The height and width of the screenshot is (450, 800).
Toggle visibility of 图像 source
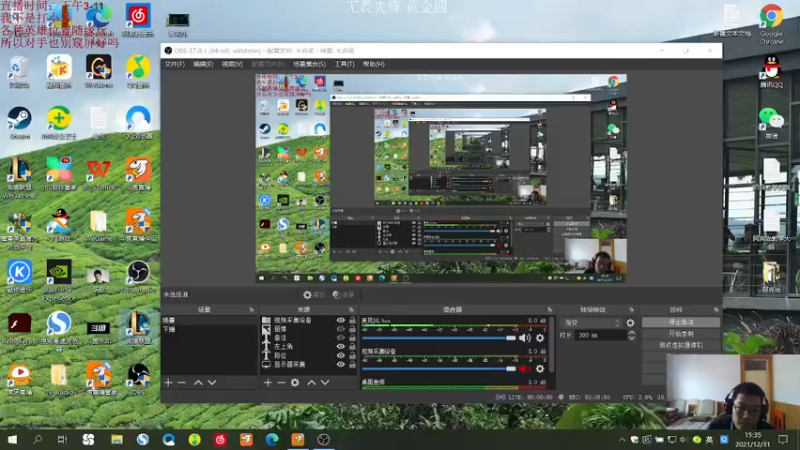click(x=341, y=329)
